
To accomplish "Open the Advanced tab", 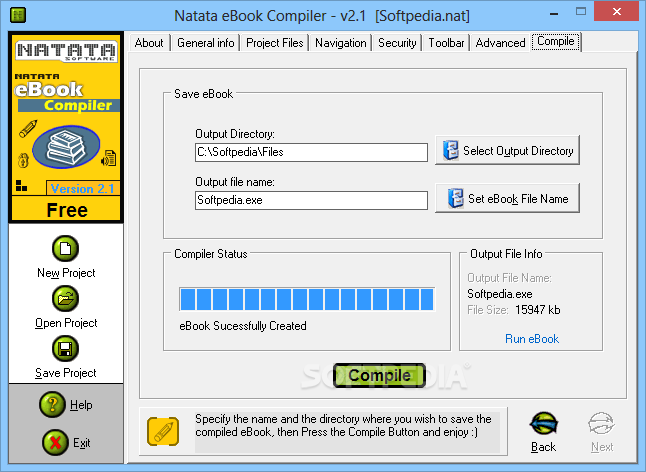I will coord(501,43).
